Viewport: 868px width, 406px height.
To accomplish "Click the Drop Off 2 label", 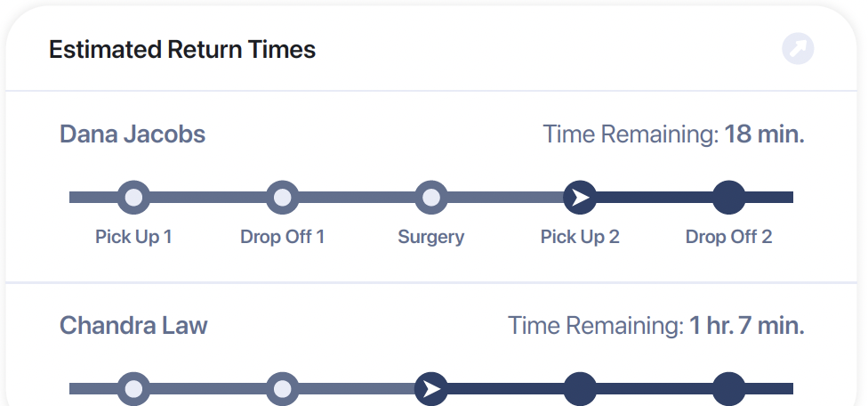I will point(728,237).
